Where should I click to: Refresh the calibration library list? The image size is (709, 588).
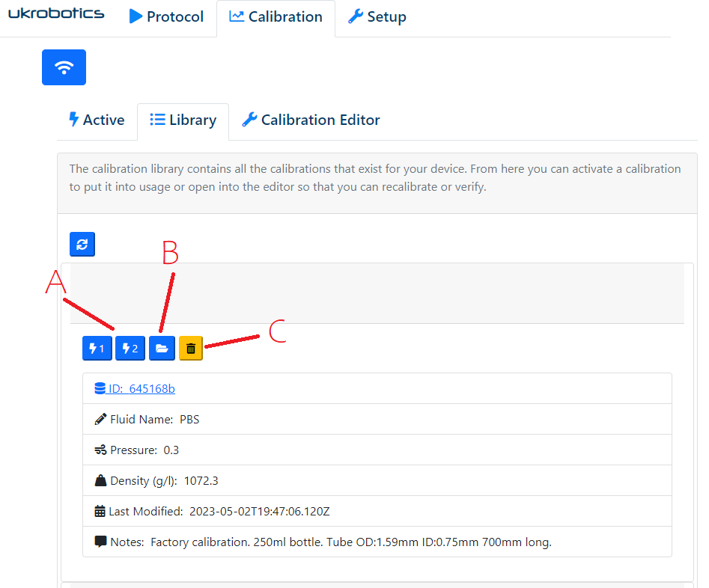pos(82,245)
